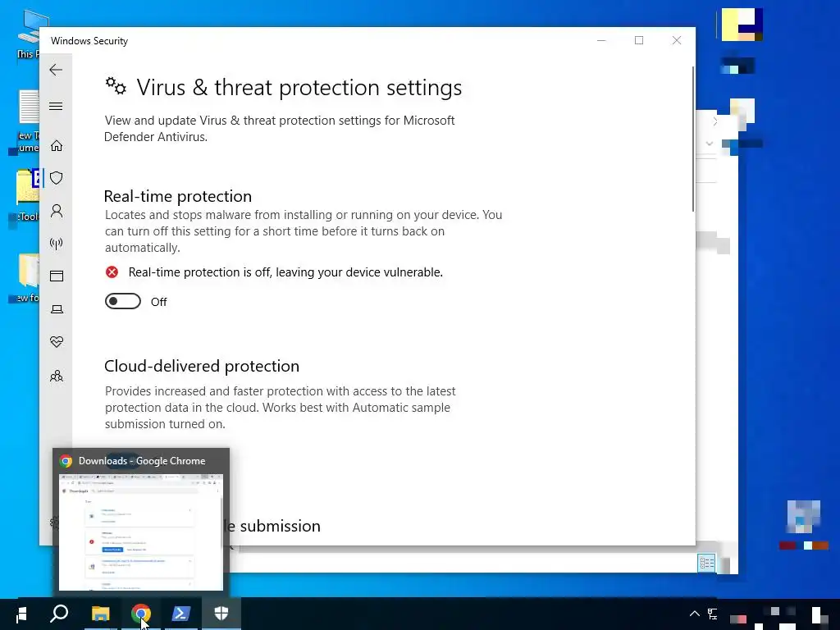This screenshot has height=630, width=840.
Task: Open the Downloads - Google Chrome preview thumbnail
Action: tap(141, 532)
